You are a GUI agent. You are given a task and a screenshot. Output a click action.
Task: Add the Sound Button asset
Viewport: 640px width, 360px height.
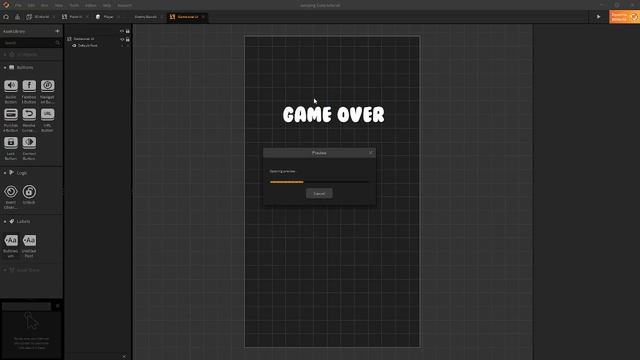click(x=11, y=86)
